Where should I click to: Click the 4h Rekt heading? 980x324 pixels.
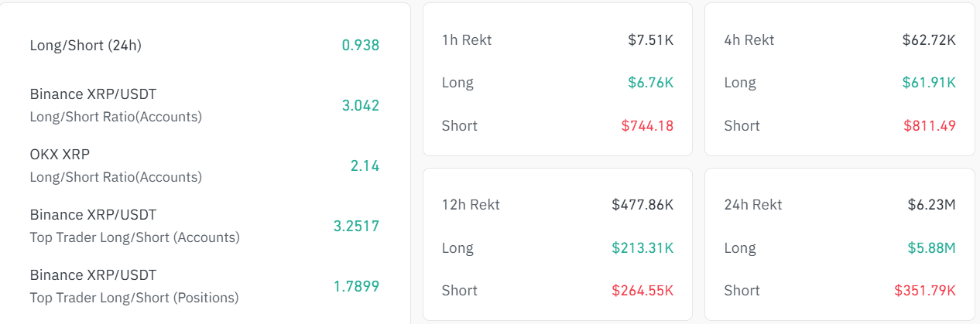point(749,39)
